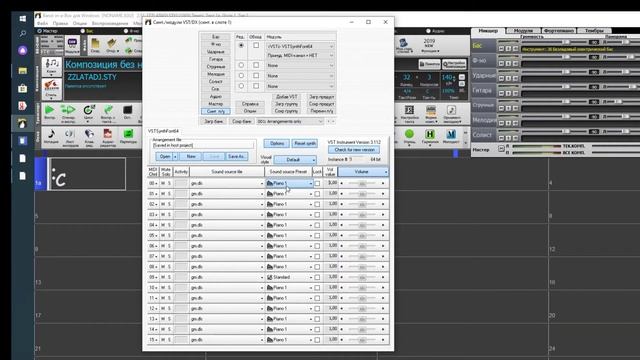Open the Arrangements preset dropdown
The image size is (640, 360).
click(x=290, y=121)
